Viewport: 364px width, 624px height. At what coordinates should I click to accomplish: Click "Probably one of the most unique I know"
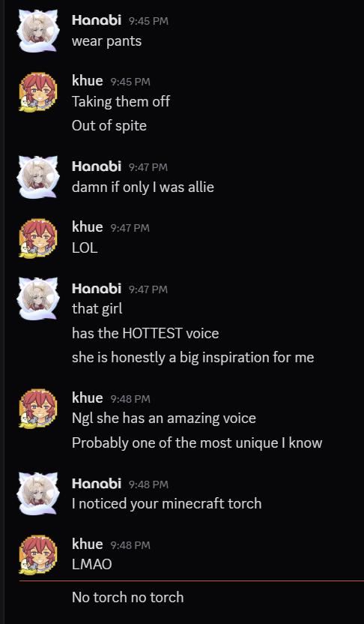point(197,443)
